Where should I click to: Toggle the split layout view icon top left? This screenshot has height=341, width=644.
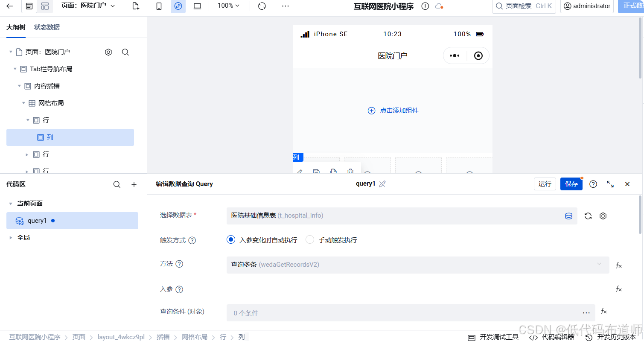pyautogui.click(x=45, y=6)
